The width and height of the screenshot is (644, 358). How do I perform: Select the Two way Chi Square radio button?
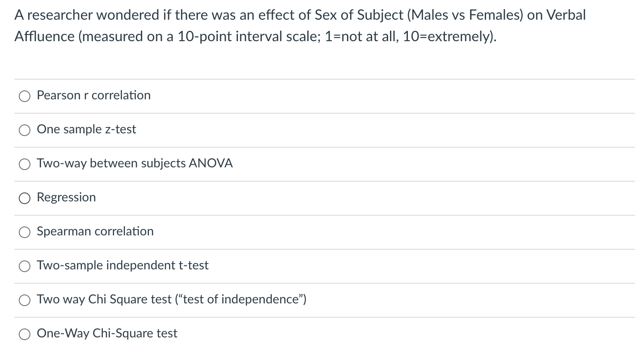(25, 300)
